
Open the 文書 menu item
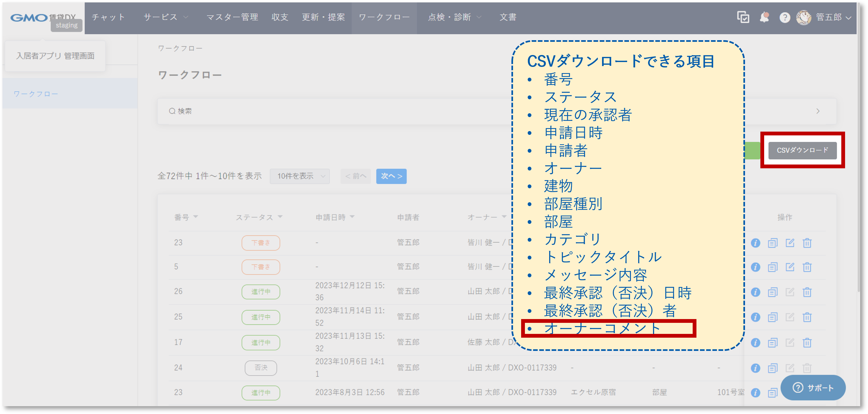[507, 18]
